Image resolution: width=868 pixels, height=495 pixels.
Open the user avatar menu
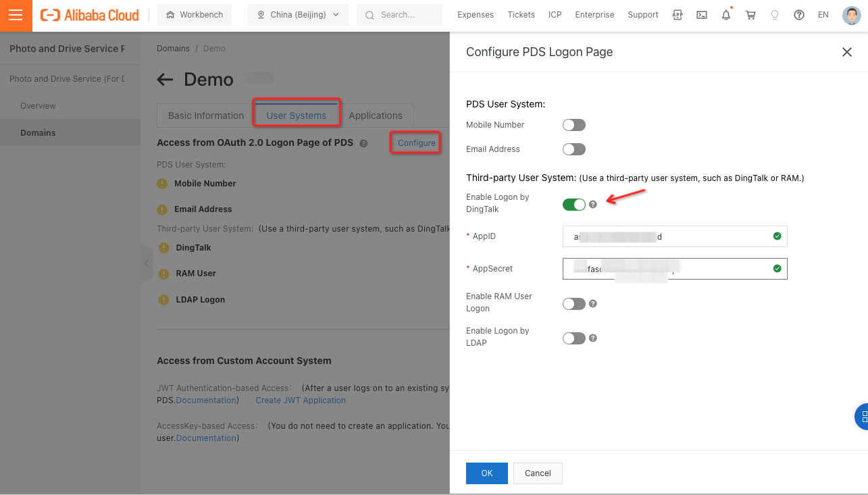[852, 15]
